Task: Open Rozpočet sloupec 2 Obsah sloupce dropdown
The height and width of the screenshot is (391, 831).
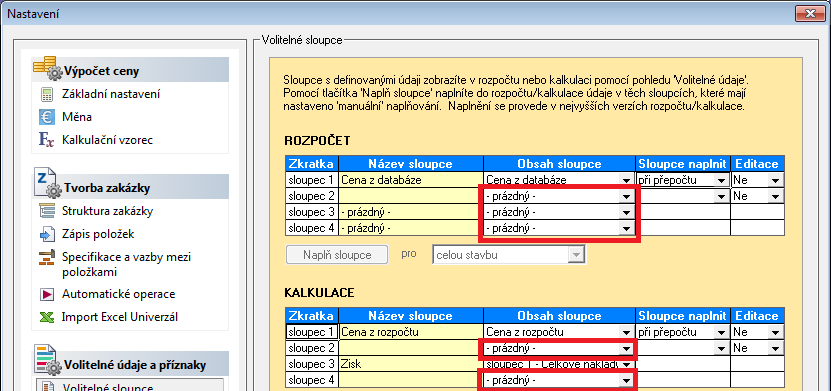Action: coord(627,197)
